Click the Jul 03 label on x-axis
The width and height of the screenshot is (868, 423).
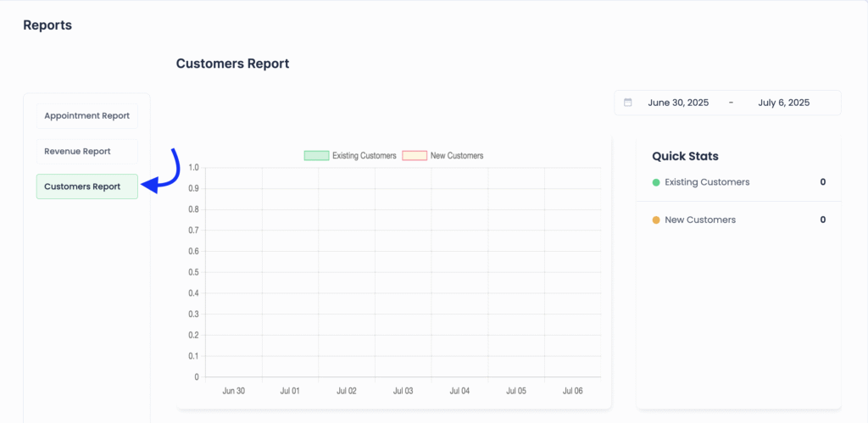403,392
